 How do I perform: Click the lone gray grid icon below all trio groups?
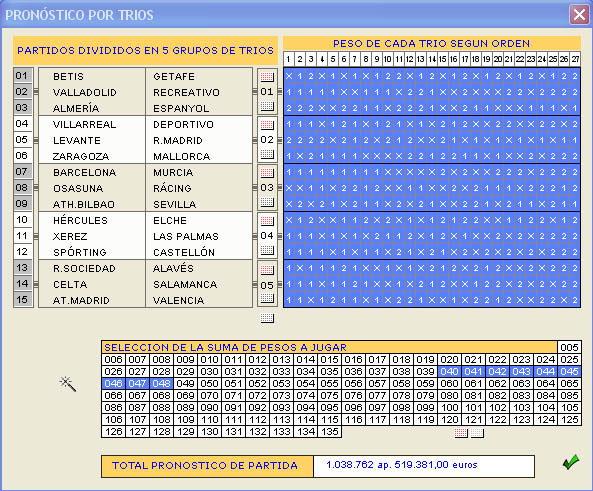point(267,318)
